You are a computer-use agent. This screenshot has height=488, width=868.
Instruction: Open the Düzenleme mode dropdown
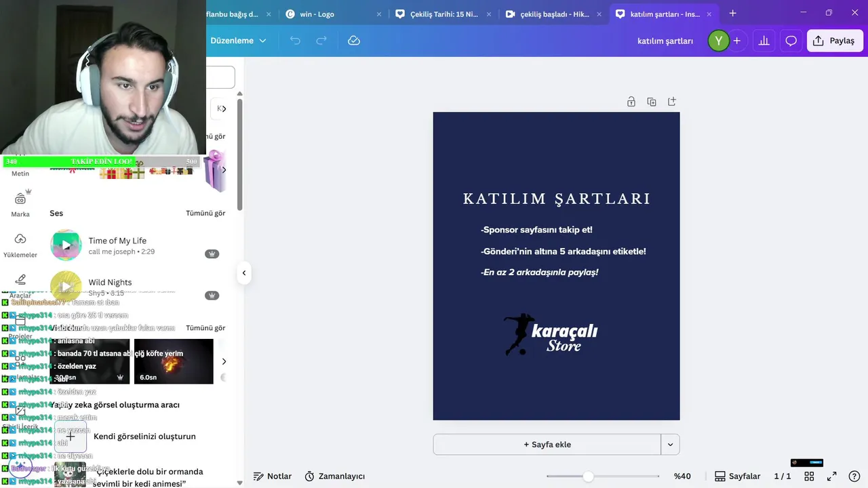pos(238,41)
